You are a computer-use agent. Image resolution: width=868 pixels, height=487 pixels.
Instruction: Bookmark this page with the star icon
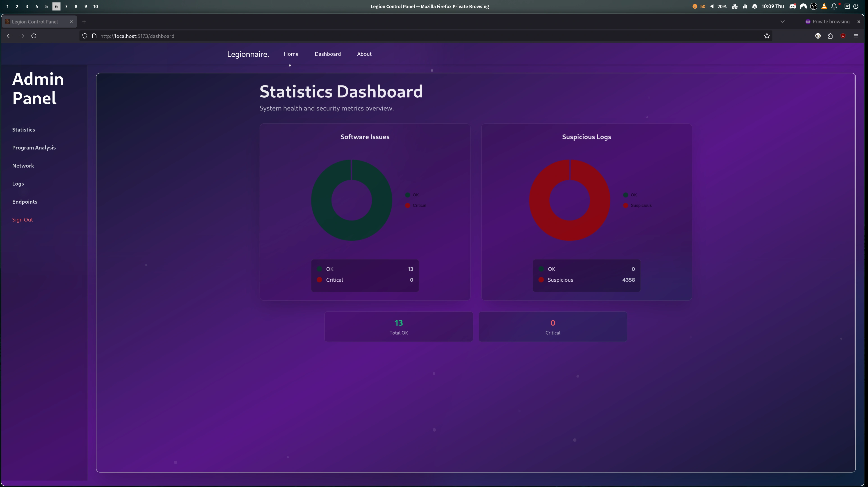[x=767, y=36]
